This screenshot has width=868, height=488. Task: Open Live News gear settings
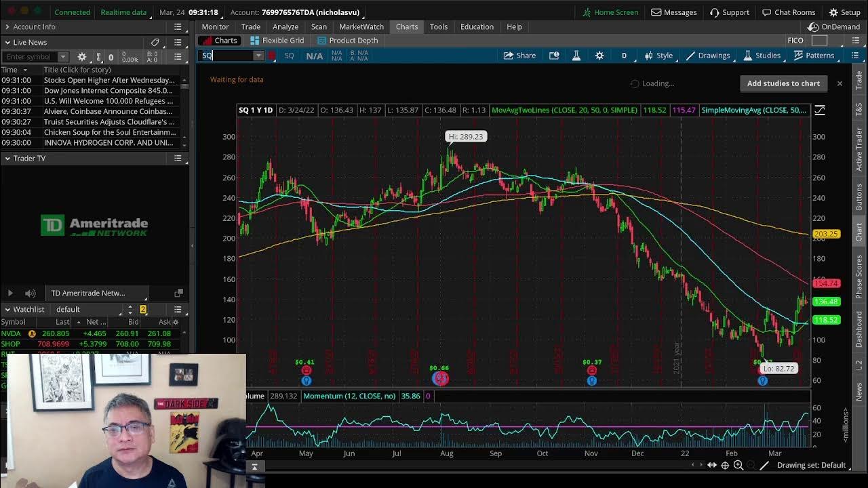(82, 57)
